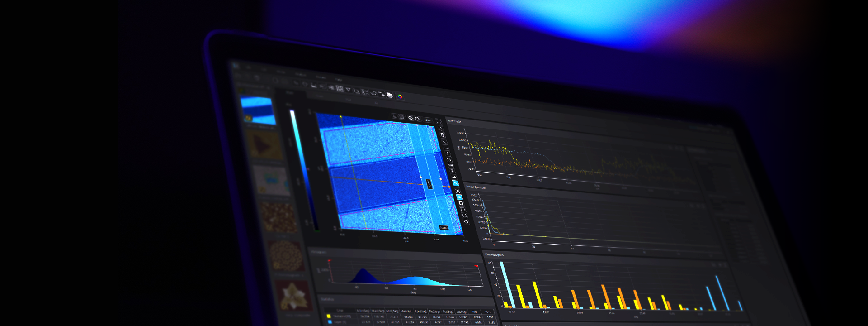Select the diamond ruler measurement tool

[449, 159]
